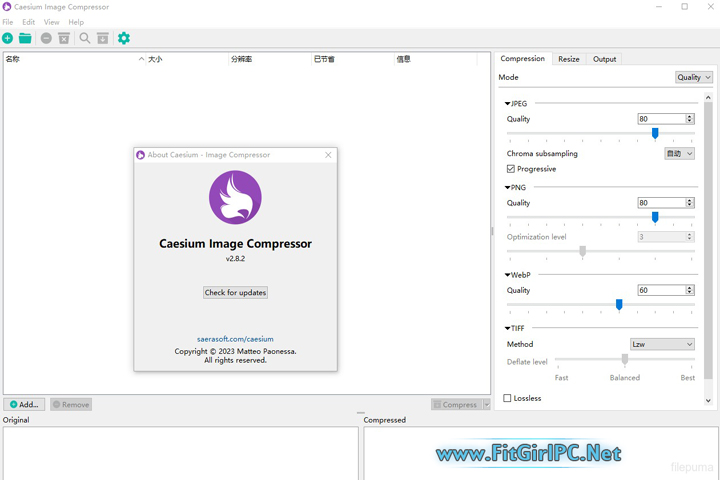Click the Deflate level slider handle
This screenshot has height=480, width=720.
[625, 359]
